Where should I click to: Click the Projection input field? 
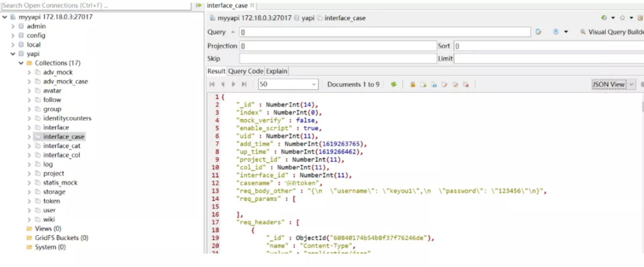point(338,46)
